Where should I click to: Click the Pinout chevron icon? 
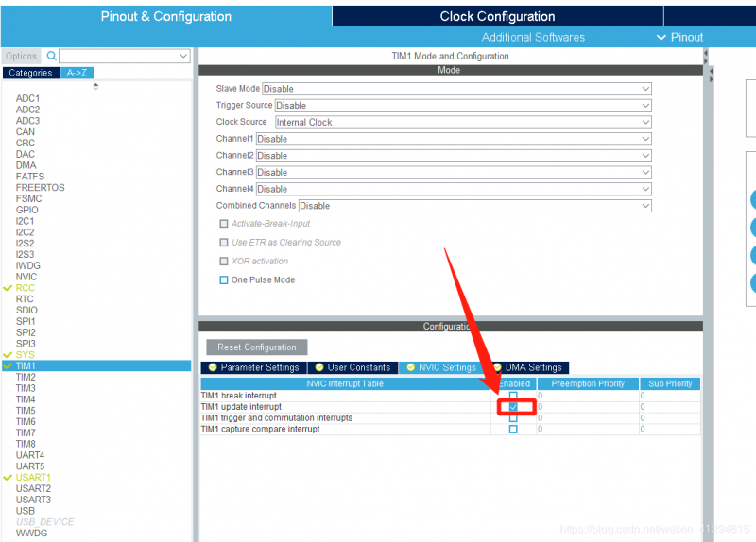point(661,38)
